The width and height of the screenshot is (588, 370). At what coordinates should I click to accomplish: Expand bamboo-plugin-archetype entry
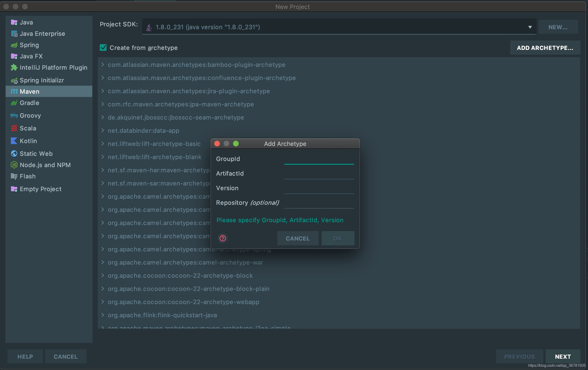pyautogui.click(x=103, y=65)
